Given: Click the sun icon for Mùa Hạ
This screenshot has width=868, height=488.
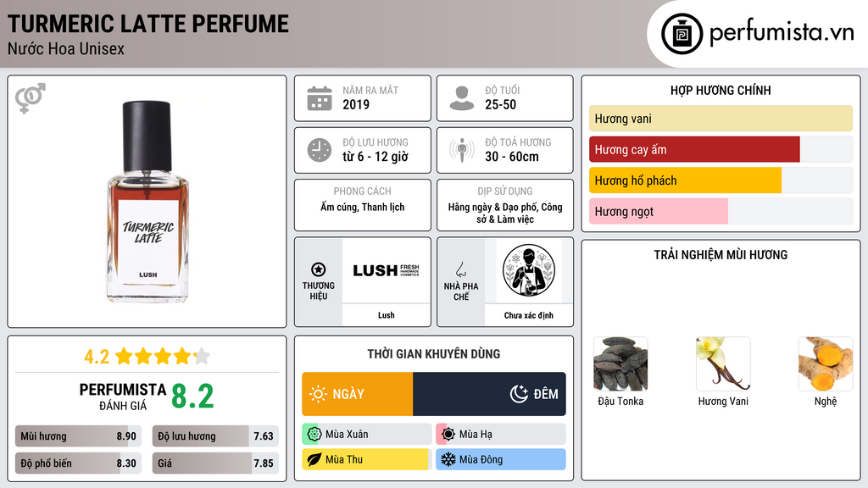Looking at the screenshot, I should coord(448,435).
